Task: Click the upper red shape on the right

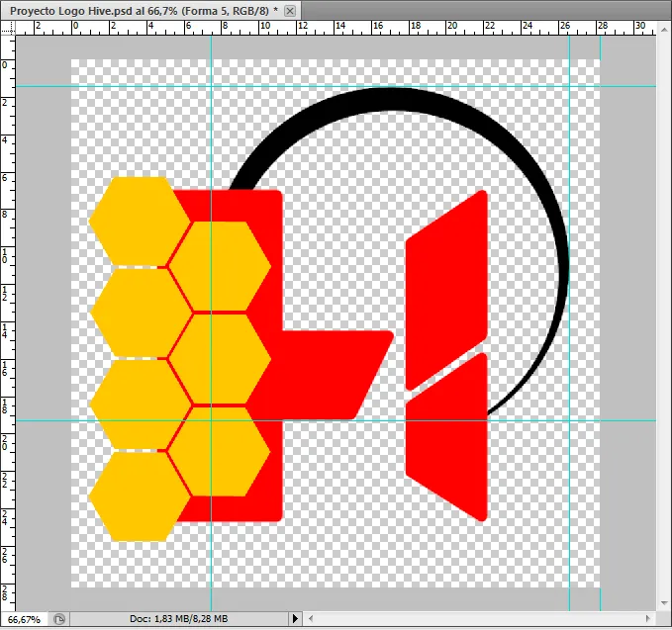Action: [446, 291]
